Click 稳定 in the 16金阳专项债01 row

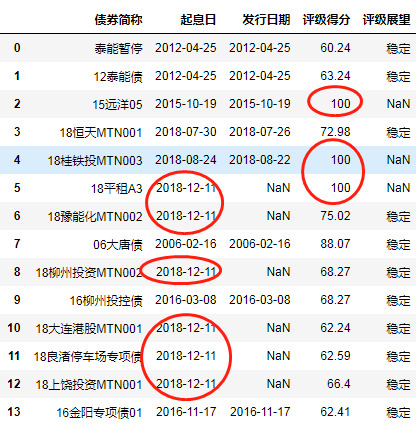coord(398,412)
